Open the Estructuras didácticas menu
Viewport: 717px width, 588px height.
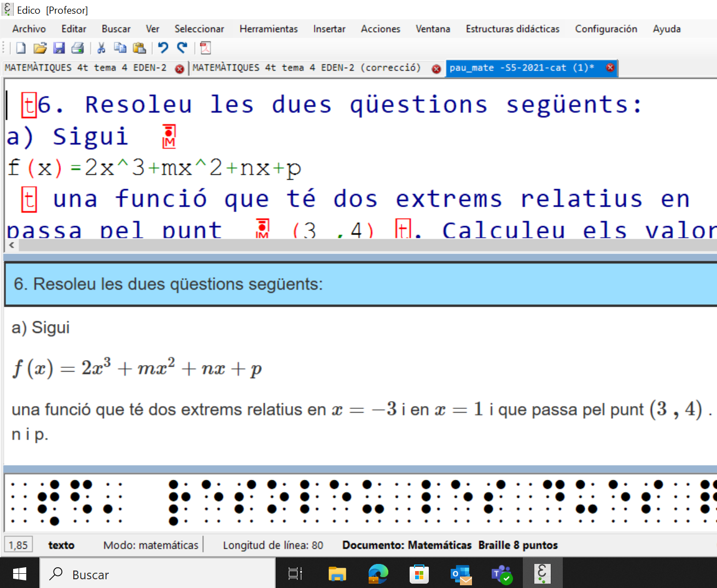[512, 29]
